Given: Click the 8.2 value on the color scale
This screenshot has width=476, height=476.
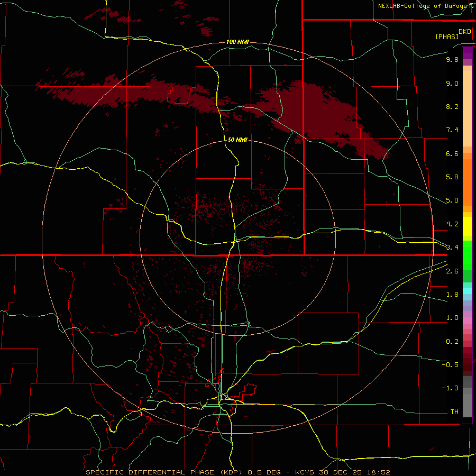Looking at the screenshot, I should tap(452, 106).
